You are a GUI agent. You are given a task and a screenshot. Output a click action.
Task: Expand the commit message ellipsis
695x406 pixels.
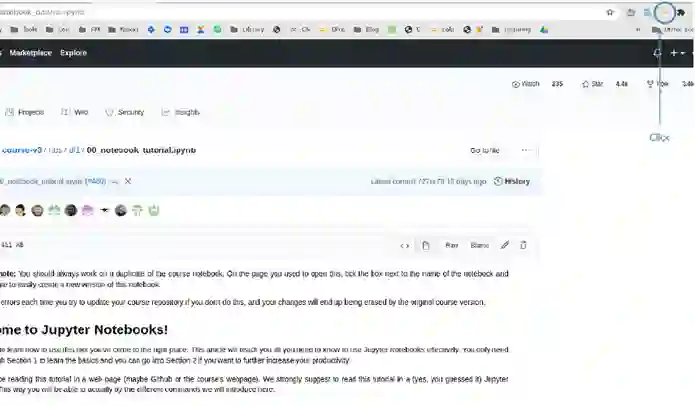114,182
